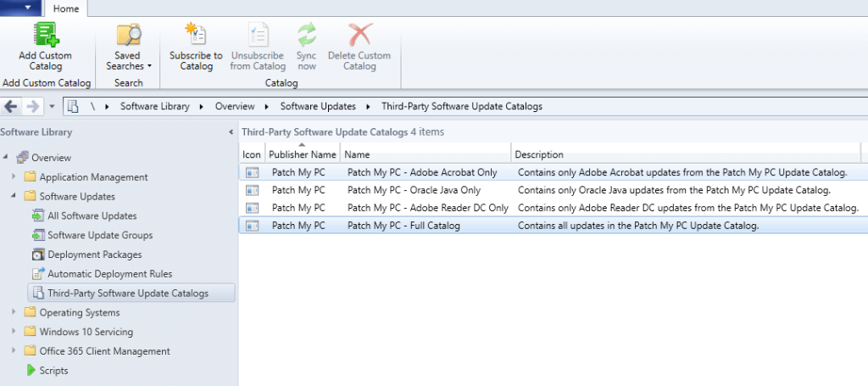Viewport: 868px width, 386px height.
Task: Click Publisher Name cell in Full Catalog row
Action: point(298,226)
